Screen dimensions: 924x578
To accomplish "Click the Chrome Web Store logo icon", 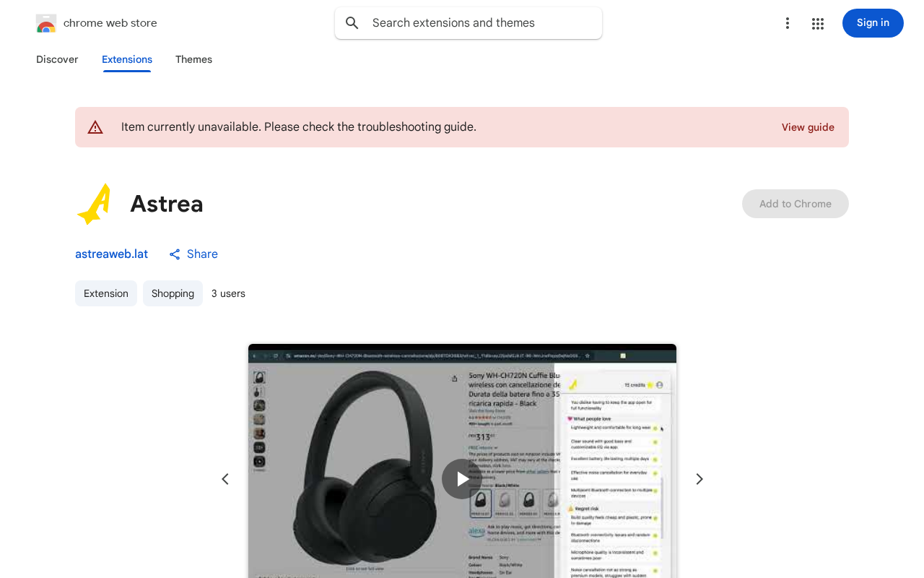I will click(46, 23).
